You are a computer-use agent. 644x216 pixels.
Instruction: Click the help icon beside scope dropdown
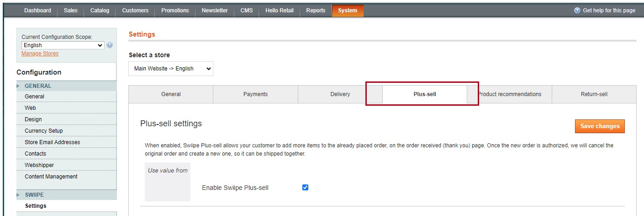(110, 45)
